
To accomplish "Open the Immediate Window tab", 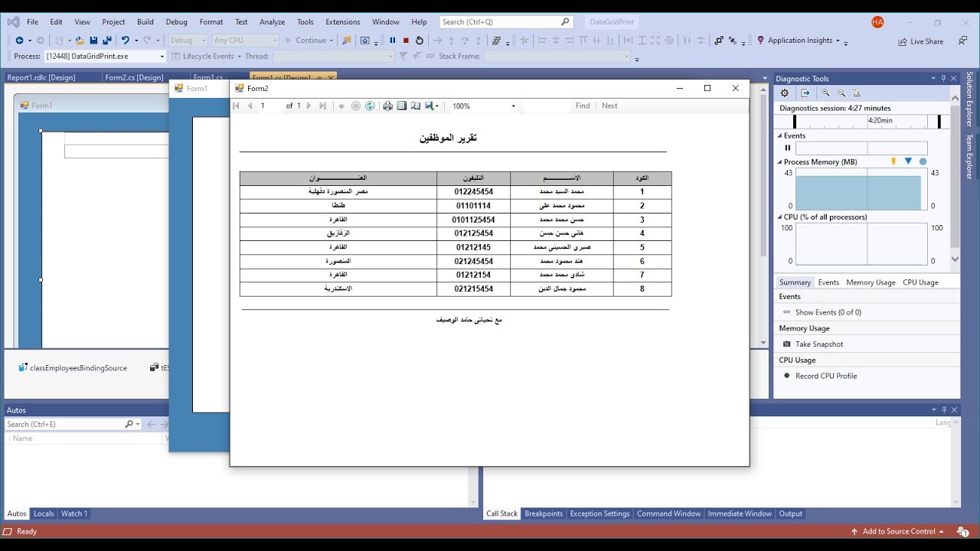I will tap(740, 514).
